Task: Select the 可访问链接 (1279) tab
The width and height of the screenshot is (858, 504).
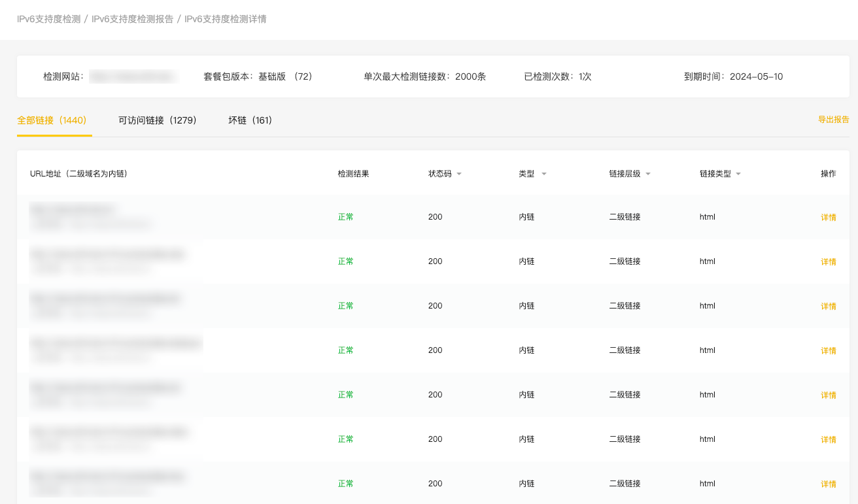Action: [158, 120]
